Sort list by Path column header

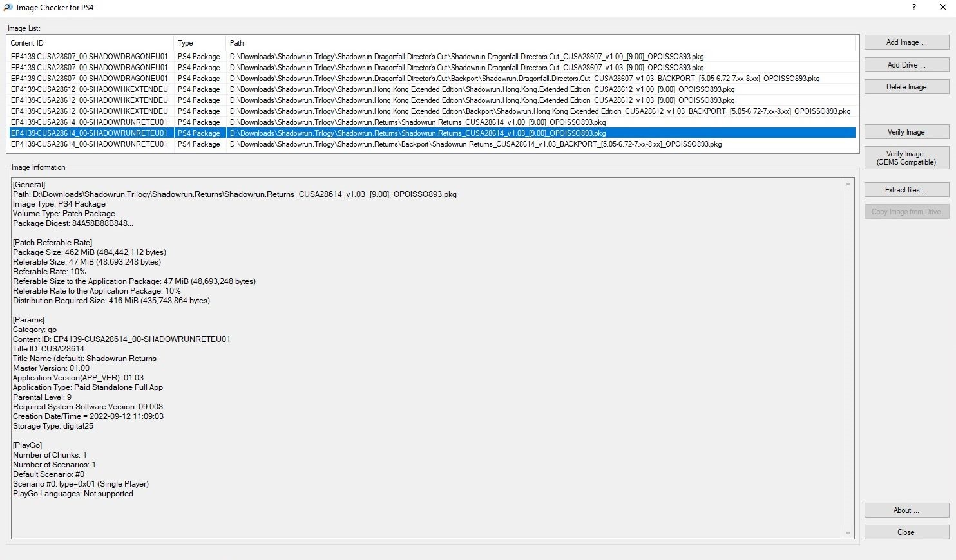[x=541, y=43]
